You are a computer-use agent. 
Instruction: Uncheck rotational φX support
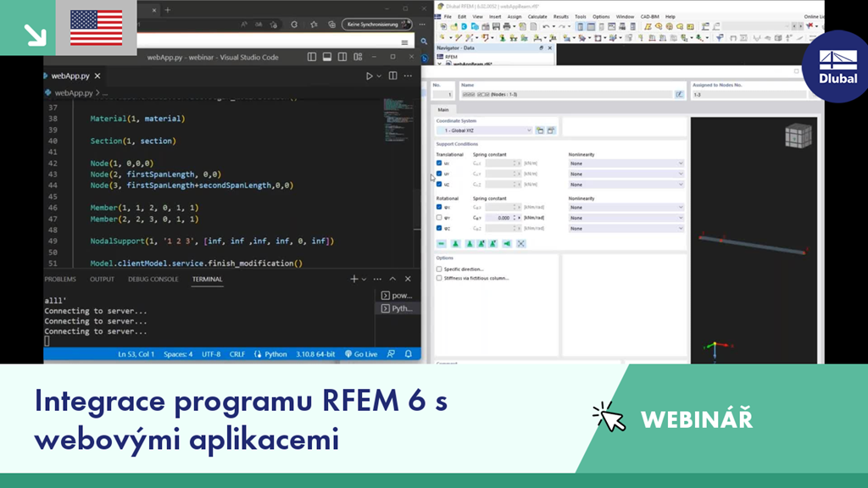click(x=439, y=207)
